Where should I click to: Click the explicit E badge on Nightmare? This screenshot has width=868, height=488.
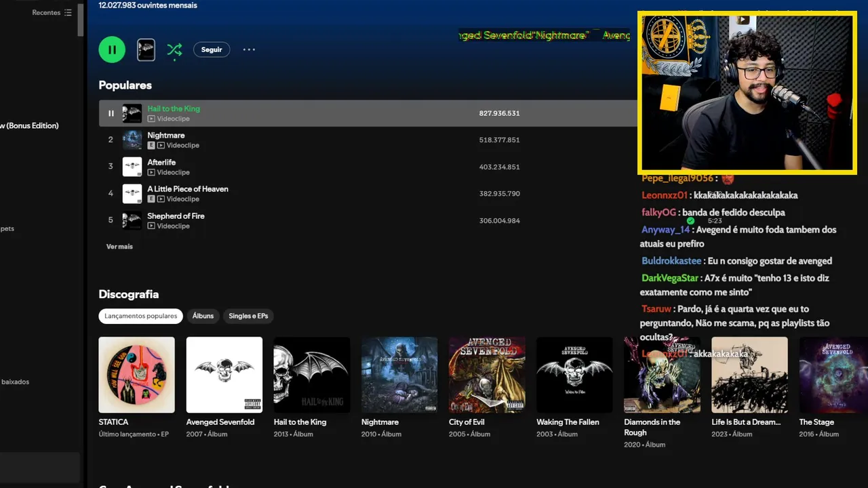[x=151, y=146]
